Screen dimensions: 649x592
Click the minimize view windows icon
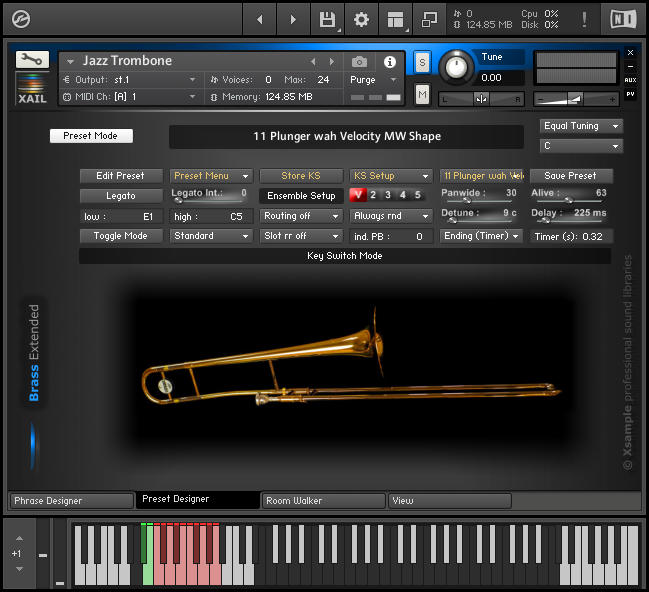429,19
